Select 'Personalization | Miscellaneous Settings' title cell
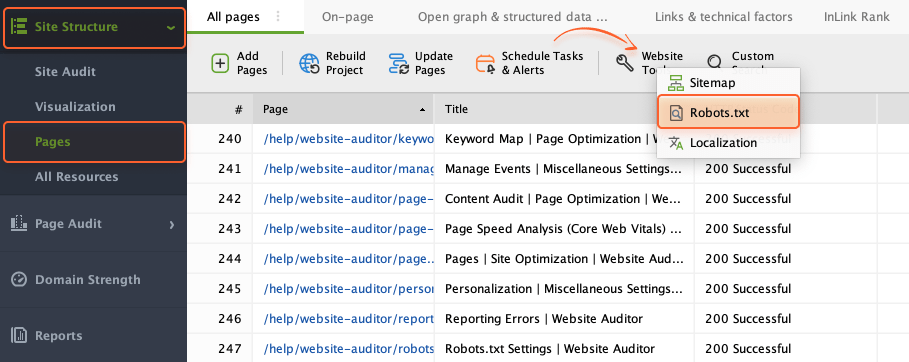This screenshot has height=362, width=909. point(564,289)
